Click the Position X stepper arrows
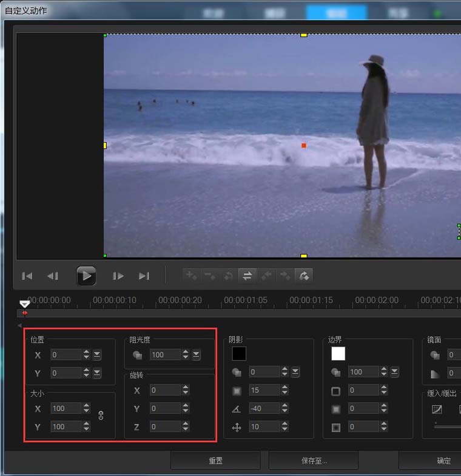Screen dimensions: 461x476 pyautogui.click(x=86, y=355)
